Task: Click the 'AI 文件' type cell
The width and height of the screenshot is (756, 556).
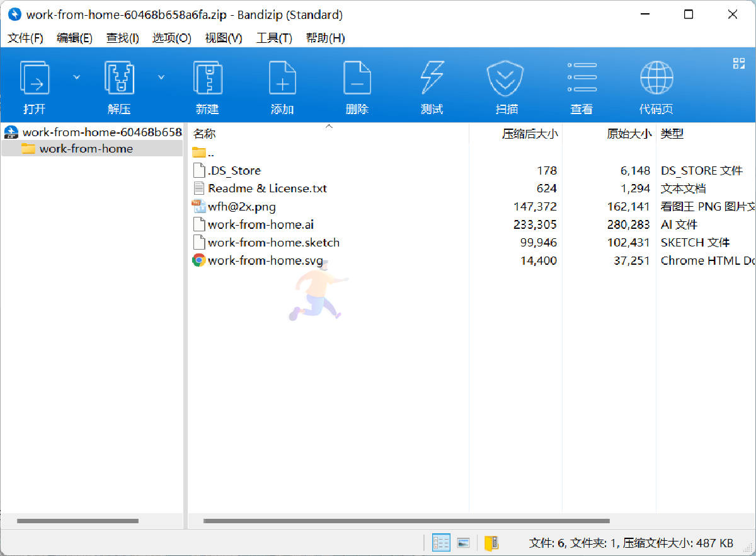Action: pos(679,224)
